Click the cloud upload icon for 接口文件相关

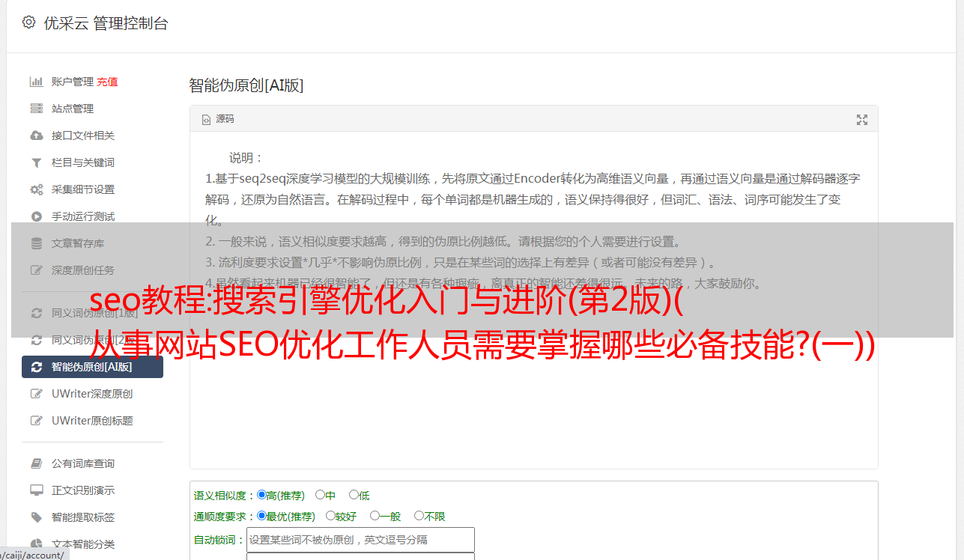click(36, 136)
